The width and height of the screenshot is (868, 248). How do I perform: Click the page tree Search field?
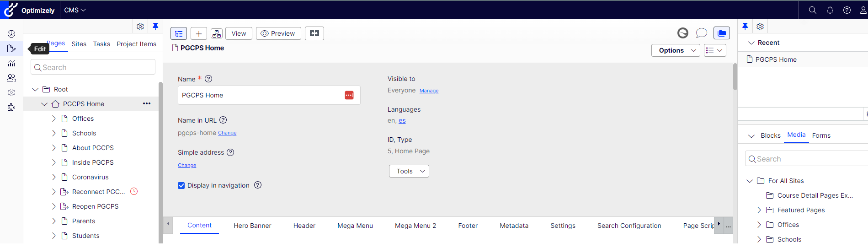tap(93, 67)
